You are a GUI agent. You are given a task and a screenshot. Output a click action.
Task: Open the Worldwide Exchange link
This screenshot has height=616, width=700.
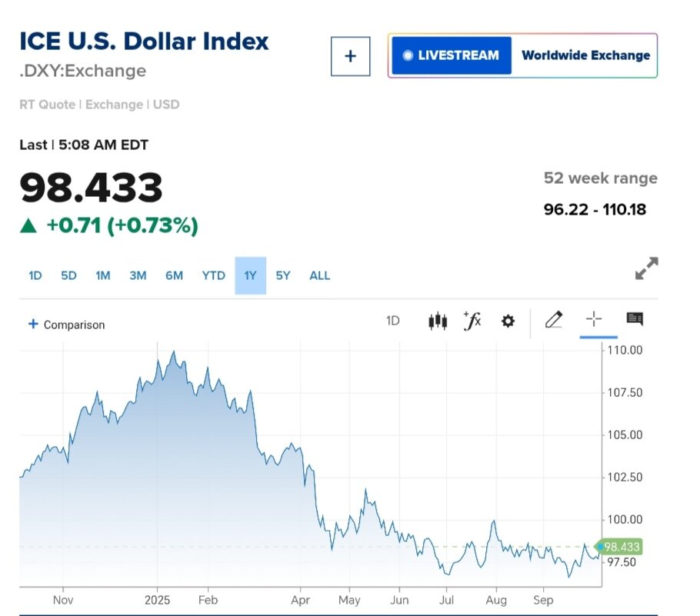tap(585, 55)
